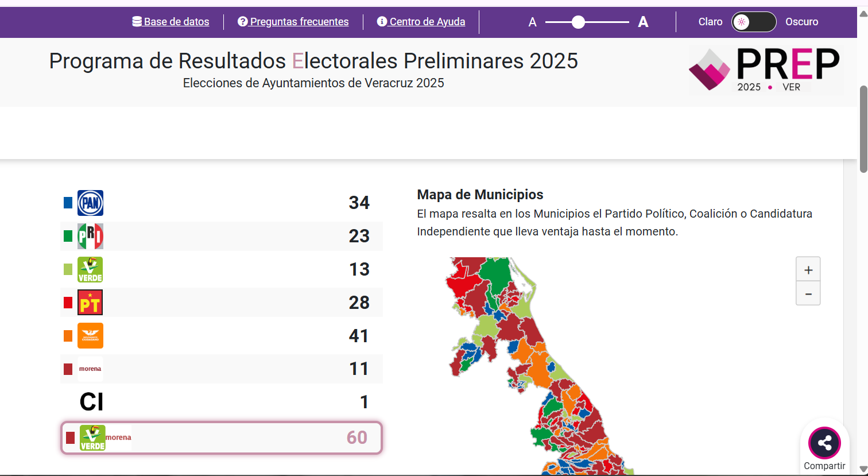
Task: Click the PRI party logo
Action: pyautogui.click(x=90, y=236)
